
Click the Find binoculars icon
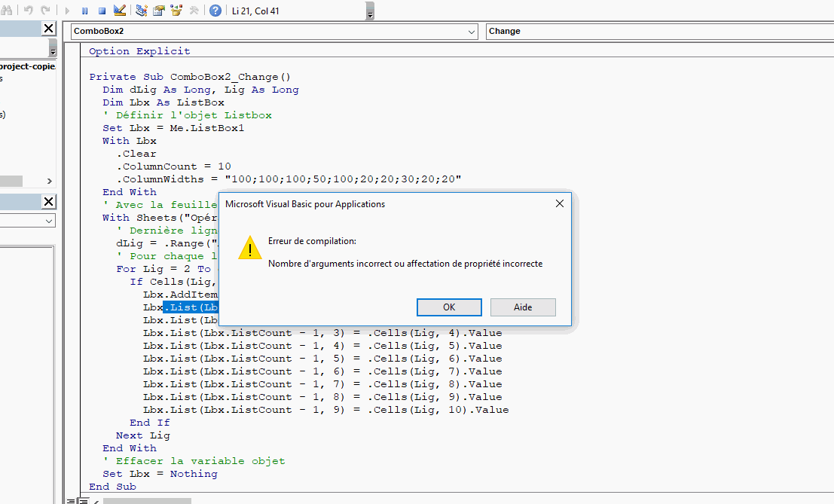7,11
